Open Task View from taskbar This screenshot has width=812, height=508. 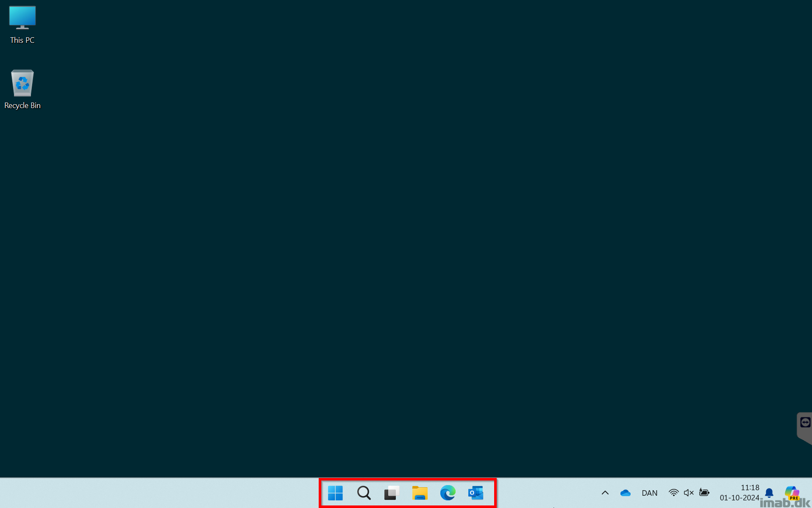[392, 493]
